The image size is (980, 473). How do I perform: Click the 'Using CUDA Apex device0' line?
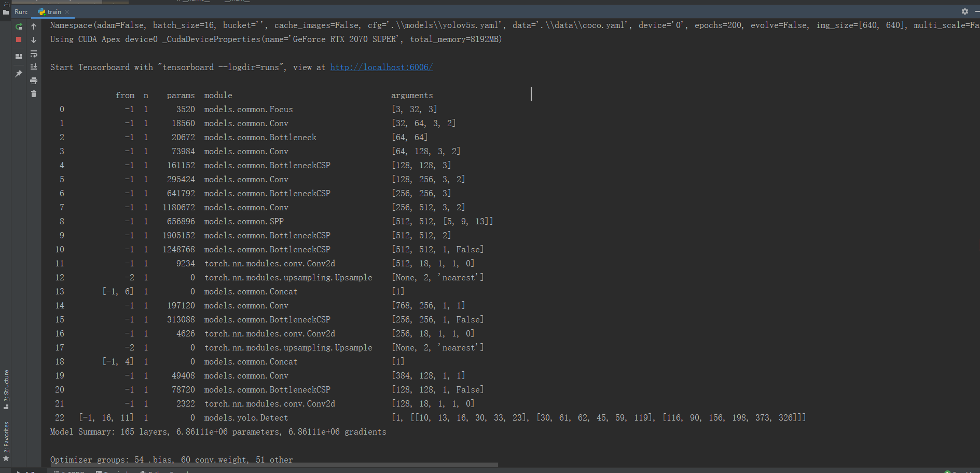click(x=276, y=39)
